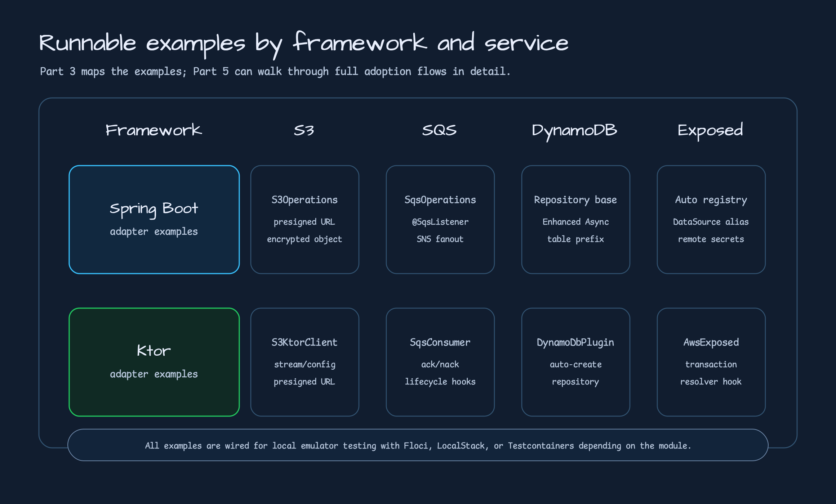Click the 'DynamoDbPlugin' card heading
The width and height of the screenshot is (836, 504).
tap(575, 342)
